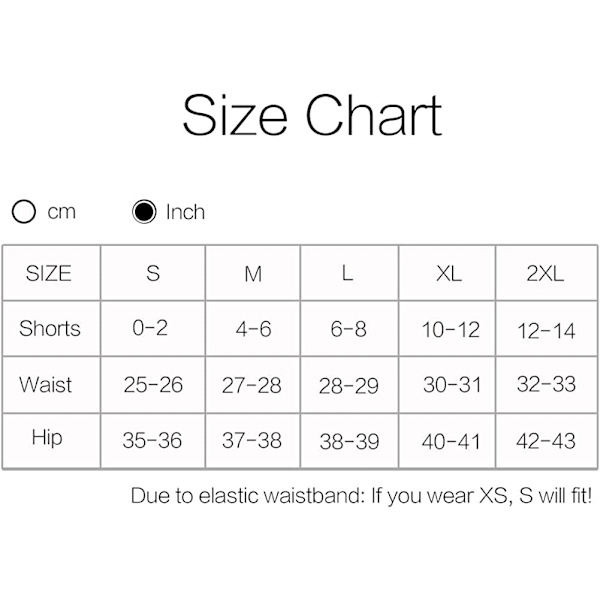Screen dimensions: 600x600
Task: Click the 0-2 shorts size cell
Action: (x=150, y=328)
